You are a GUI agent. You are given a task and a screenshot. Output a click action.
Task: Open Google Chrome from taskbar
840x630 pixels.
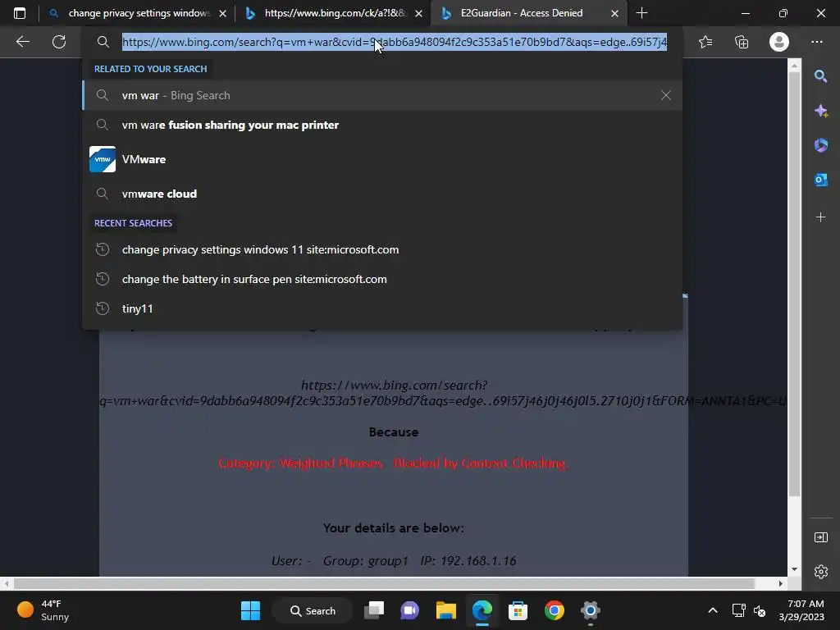(554, 610)
